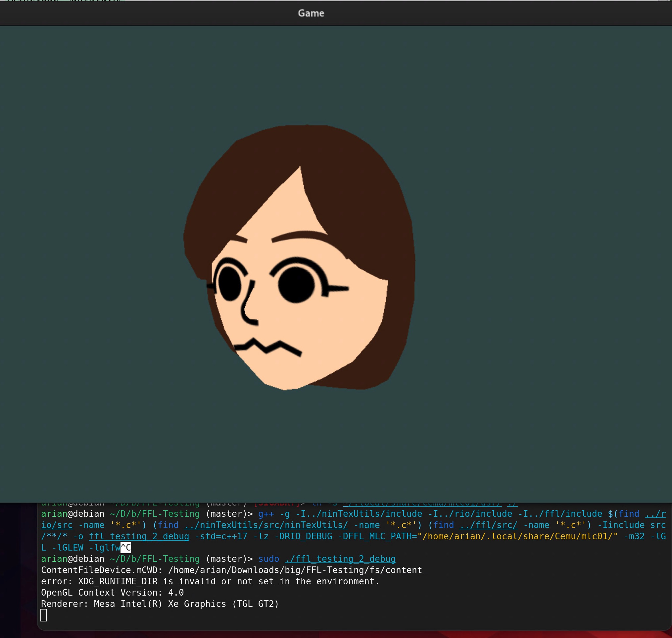672x638 pixels.
Task: Click the Mii's long right eyebrow
Action: point(299,235)
